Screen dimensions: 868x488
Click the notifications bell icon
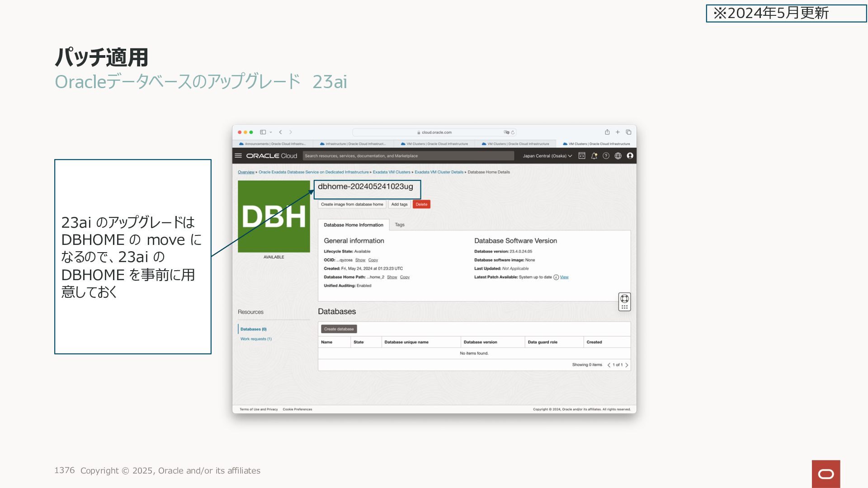pyautogui.click(x=594, y=156)
